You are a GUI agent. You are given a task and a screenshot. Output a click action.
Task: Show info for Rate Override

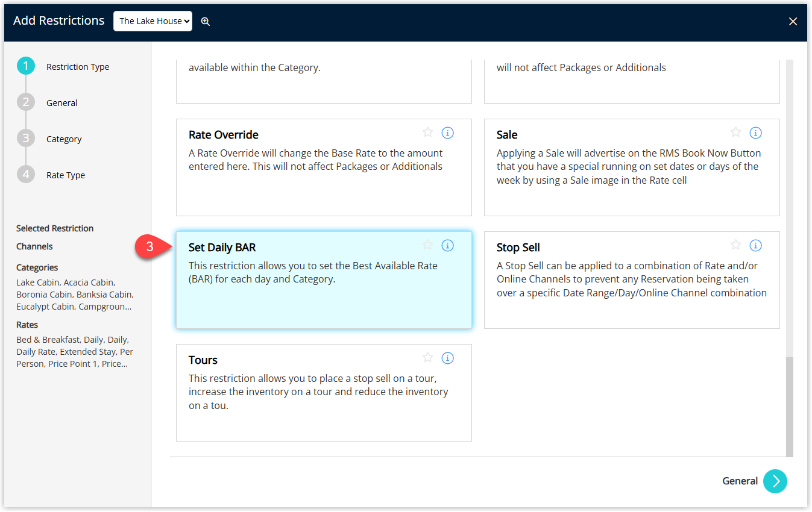(448, 133)
